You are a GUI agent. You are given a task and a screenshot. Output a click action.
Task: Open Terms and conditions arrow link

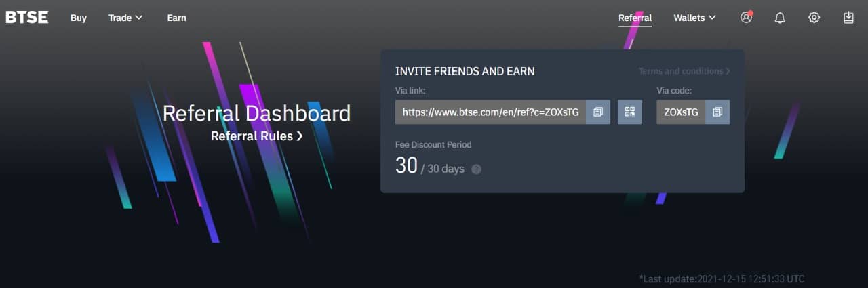pyautogui.click(x=684, y=71)
